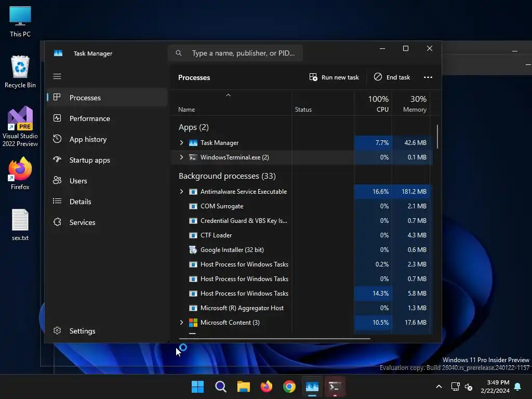The image size is (532, 399).
Task: Select the Services puzzle icon
Action: pos(57,222)
